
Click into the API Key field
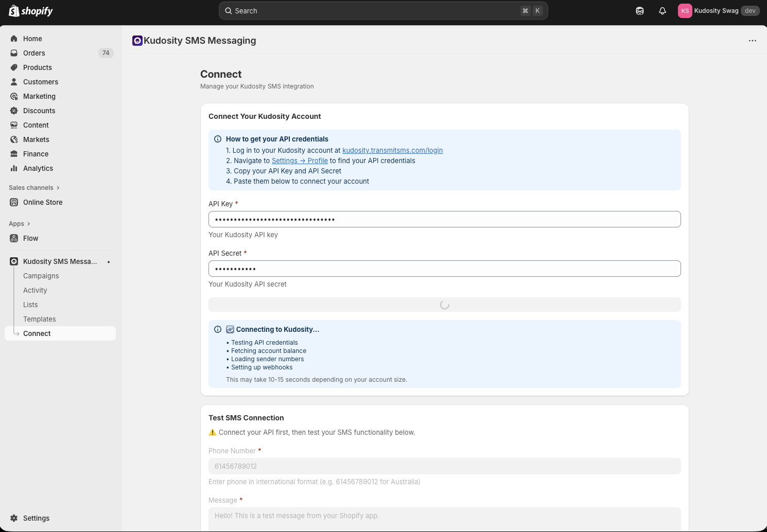click(445, 219)
